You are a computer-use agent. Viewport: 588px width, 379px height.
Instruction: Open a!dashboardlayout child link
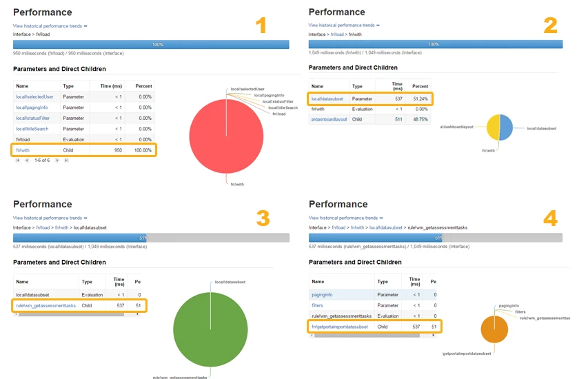click(x=329, y=120)
